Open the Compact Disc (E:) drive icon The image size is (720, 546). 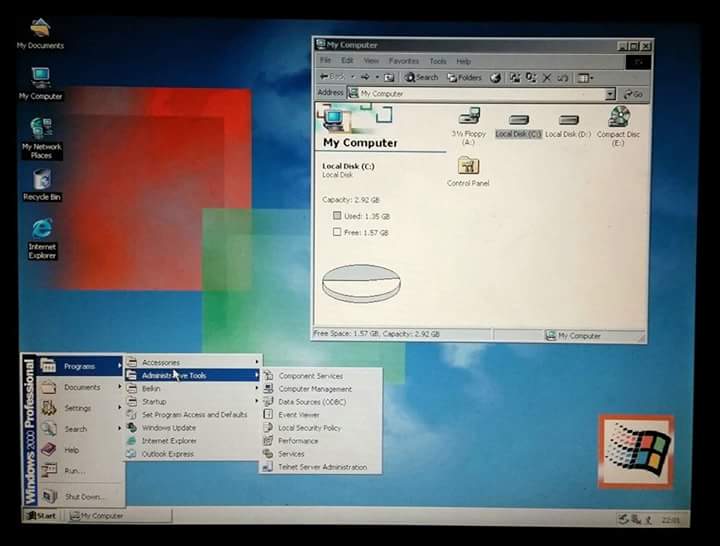coord(619,117)
